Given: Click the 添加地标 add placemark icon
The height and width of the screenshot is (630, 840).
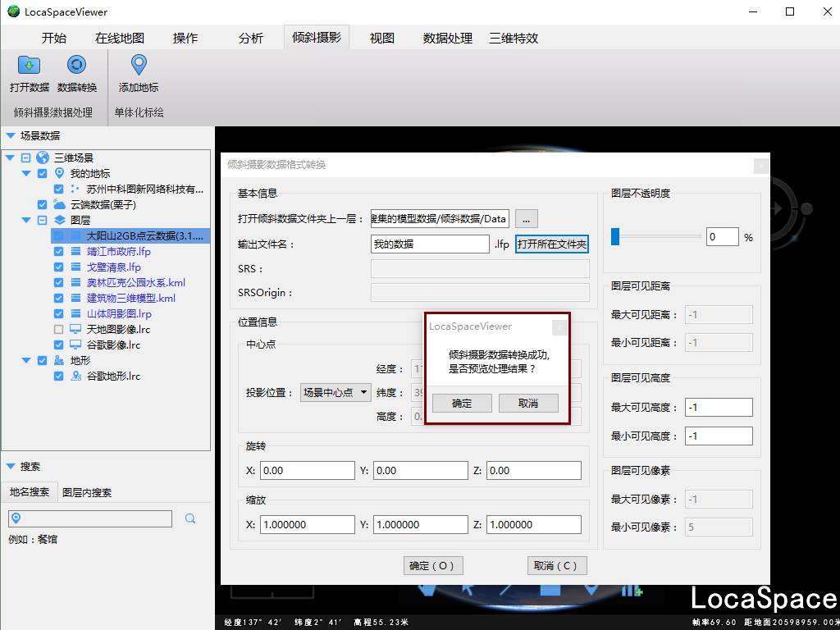Looking at the screenshot, I should click(x=139, y=65).
